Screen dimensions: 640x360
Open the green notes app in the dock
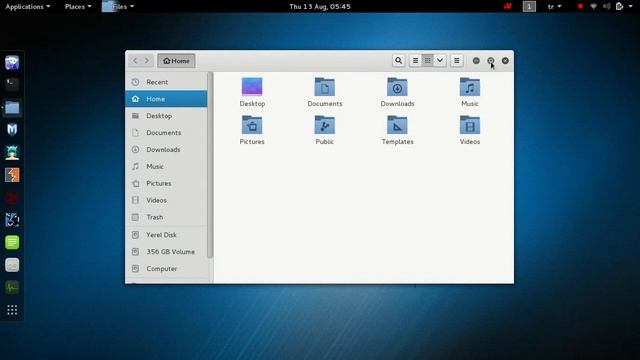pos(12,242)
